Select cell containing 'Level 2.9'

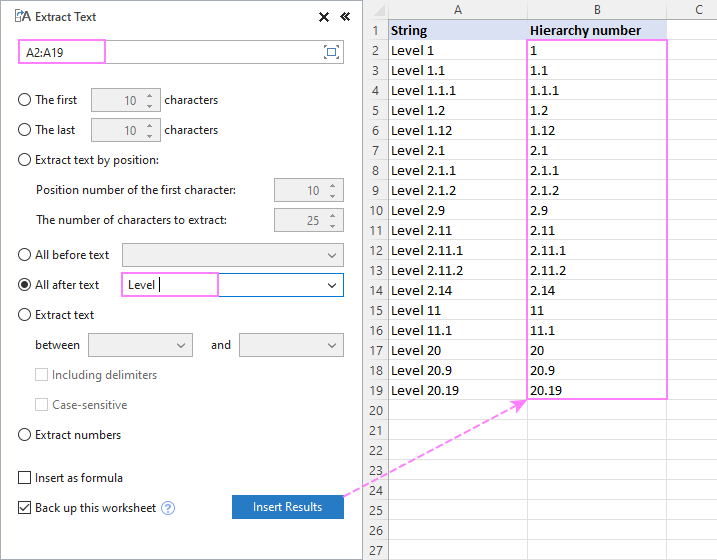coord(458,210)
